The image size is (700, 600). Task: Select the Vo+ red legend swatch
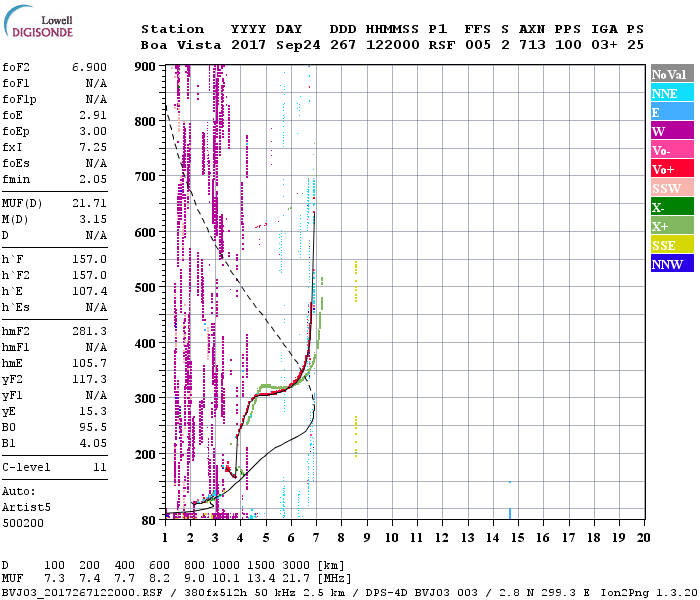(x=672, y=169)
